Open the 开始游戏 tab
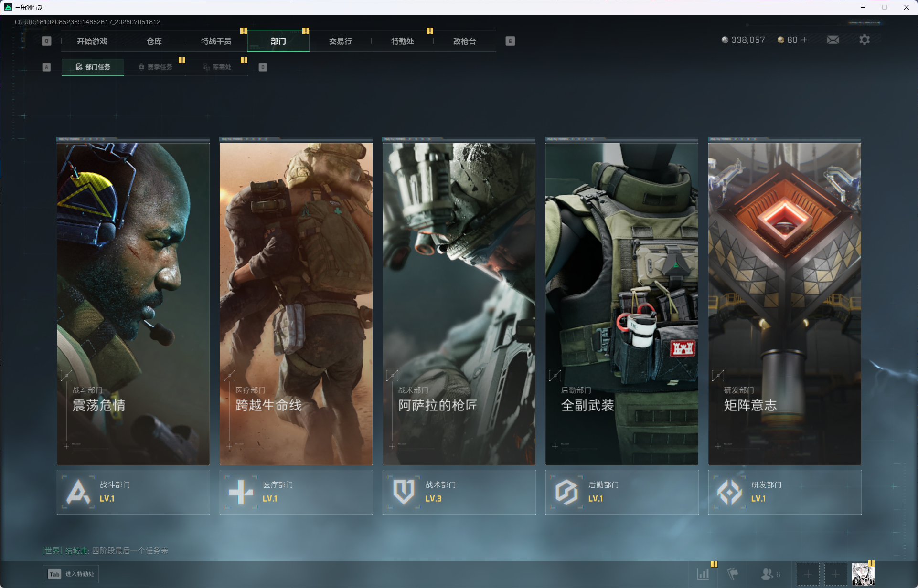This screenshot has height=588, width=918. click(x=92, y=41)
